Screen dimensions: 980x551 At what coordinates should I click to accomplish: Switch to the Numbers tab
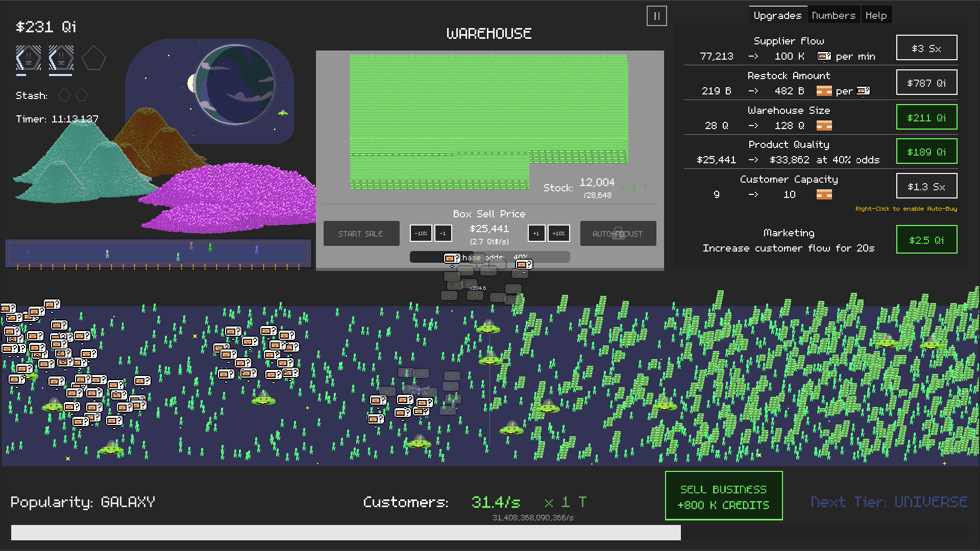pos(833,16)
